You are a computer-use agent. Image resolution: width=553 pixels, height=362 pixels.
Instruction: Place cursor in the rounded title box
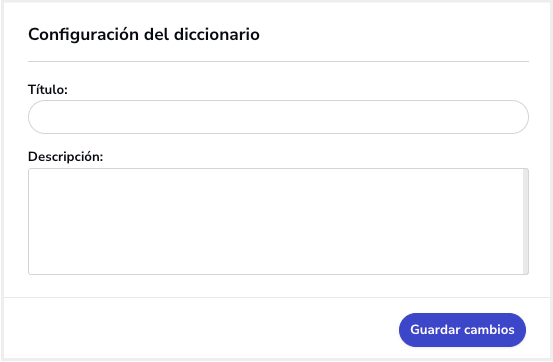278,117
